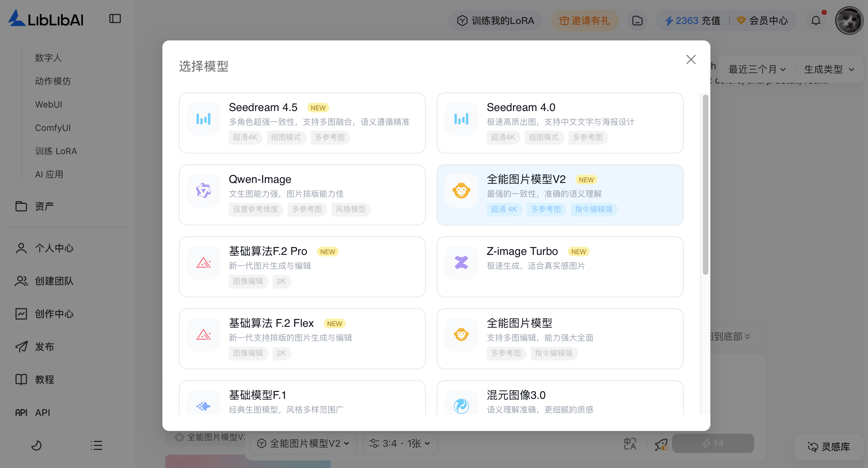The image size is (868, 468).
Task: Open 生成类型 dropdown
Action: click(x=829, y=70)
